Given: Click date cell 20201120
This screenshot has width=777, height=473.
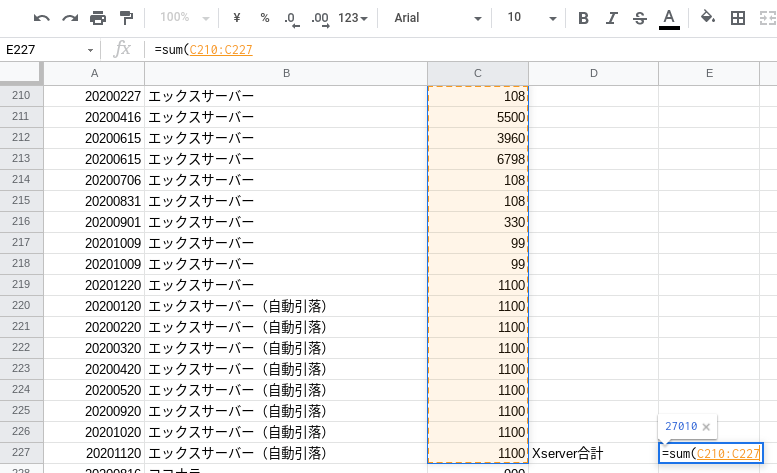Looking at the screenshot, I should click(x=94, y=453).
